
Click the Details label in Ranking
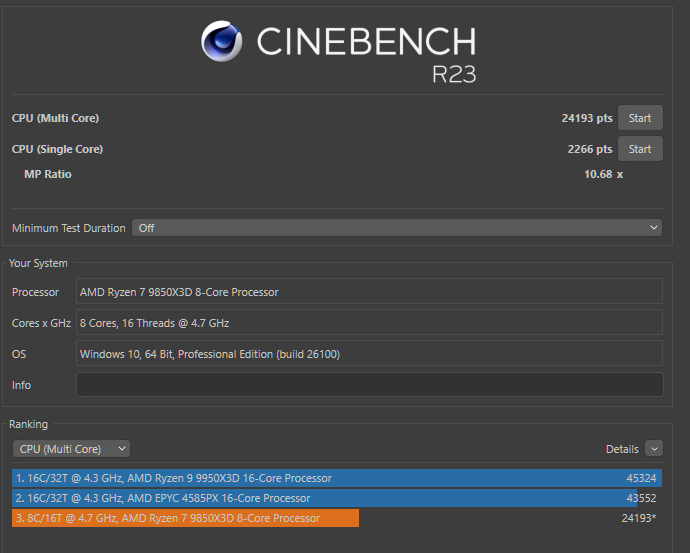point(622,449)
